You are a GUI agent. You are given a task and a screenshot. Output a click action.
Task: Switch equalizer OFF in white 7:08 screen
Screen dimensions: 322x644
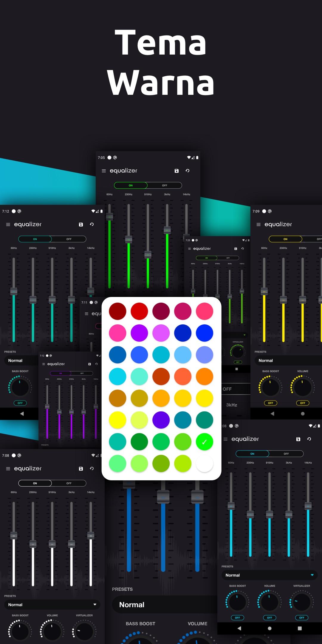click(69, 483)
